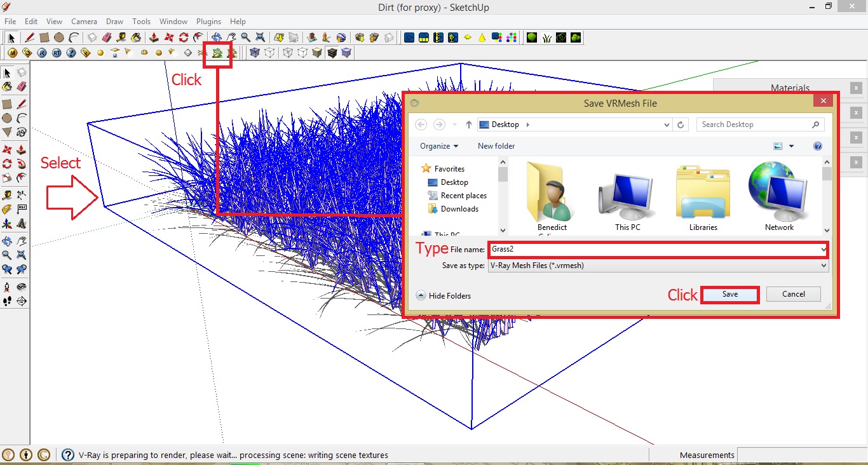This screenshot has width=868, height=465.
Task: Click the Preview in Google Earth icon
Action: 341,37
